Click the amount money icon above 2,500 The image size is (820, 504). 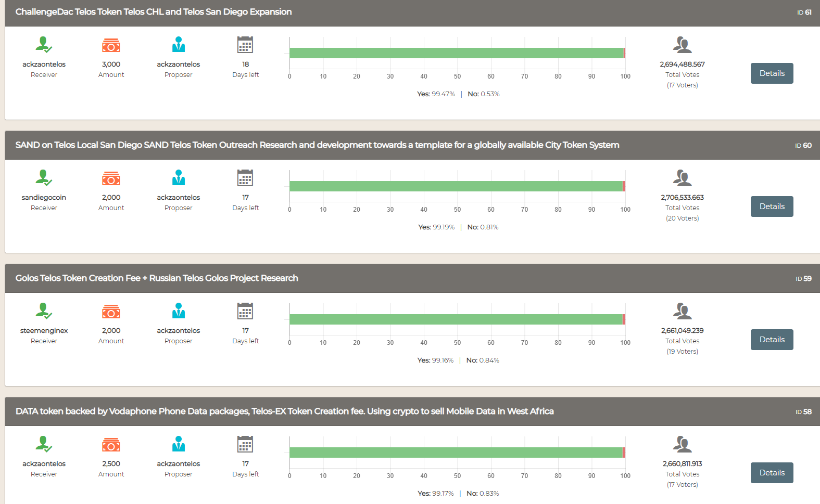click(x=111, y=445)
